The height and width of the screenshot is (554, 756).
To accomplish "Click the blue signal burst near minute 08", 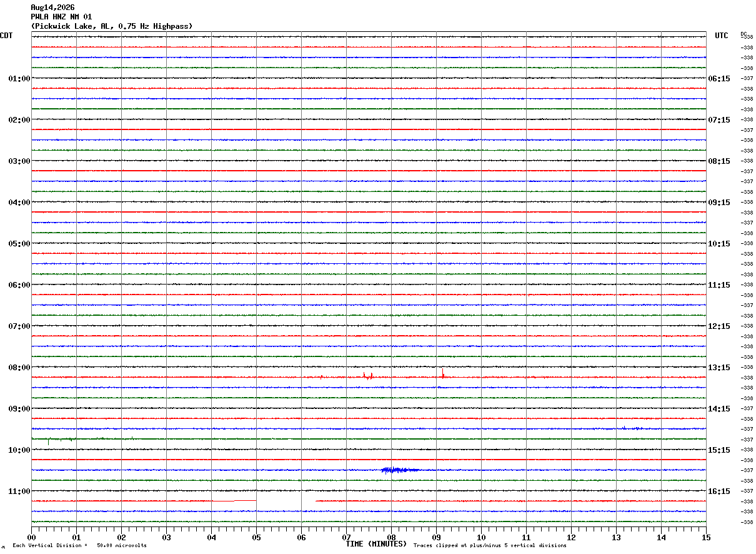I will [400, 470].
